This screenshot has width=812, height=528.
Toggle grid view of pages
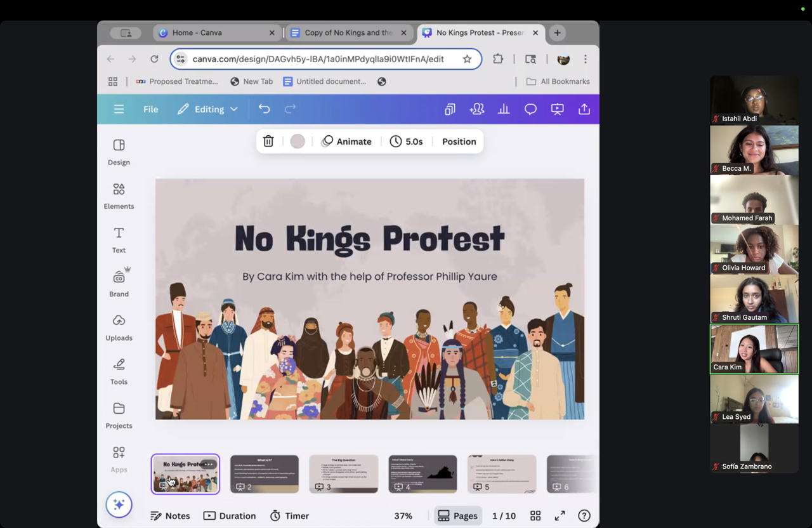(x=535, y=516)
